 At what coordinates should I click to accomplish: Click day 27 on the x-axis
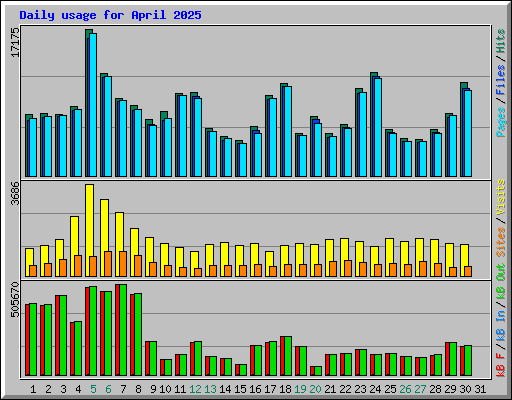point(420,389)
